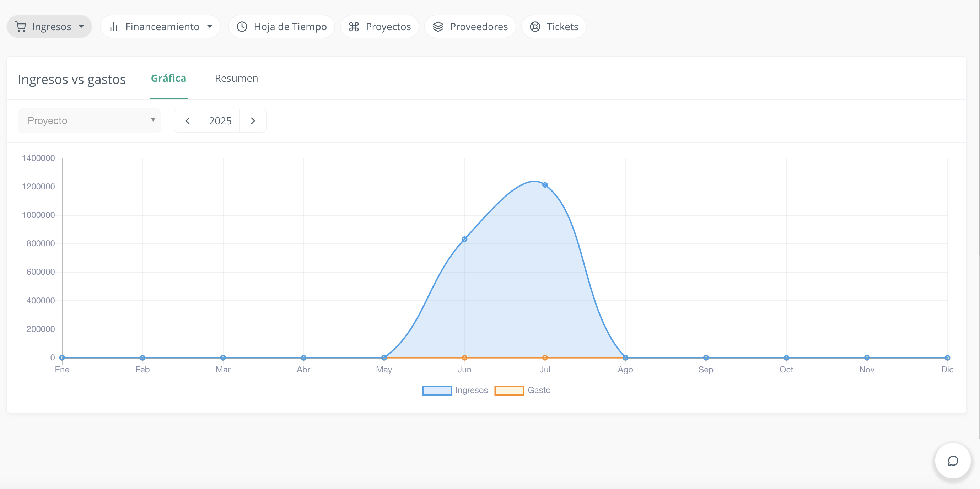This screenshot has height=489, width=980.
Task: Open the Hoja de Tiempo page
Action: tap(290, 27)
